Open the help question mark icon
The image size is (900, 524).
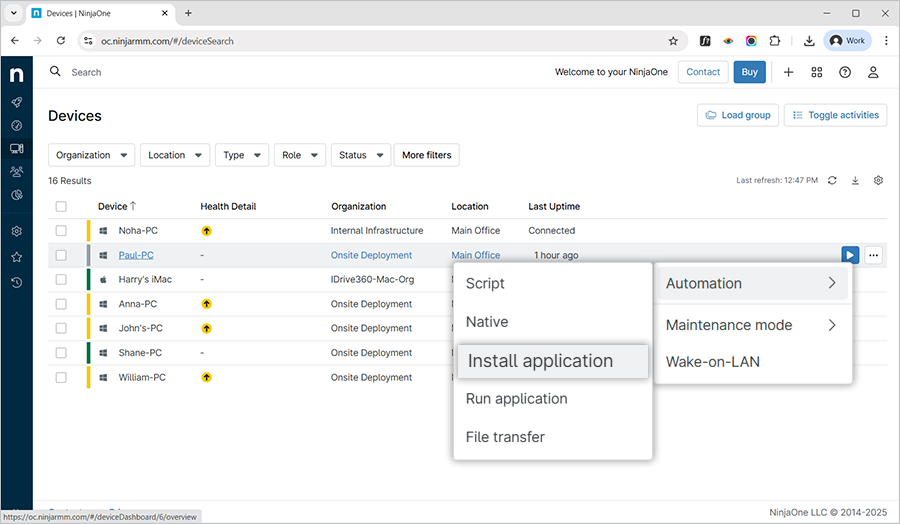[x=845, y=72]
